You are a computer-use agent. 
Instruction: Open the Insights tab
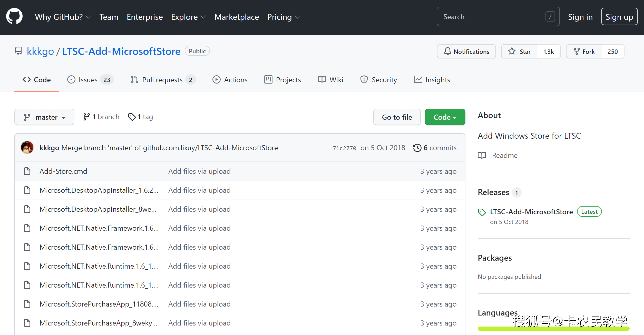coord(432,80)
